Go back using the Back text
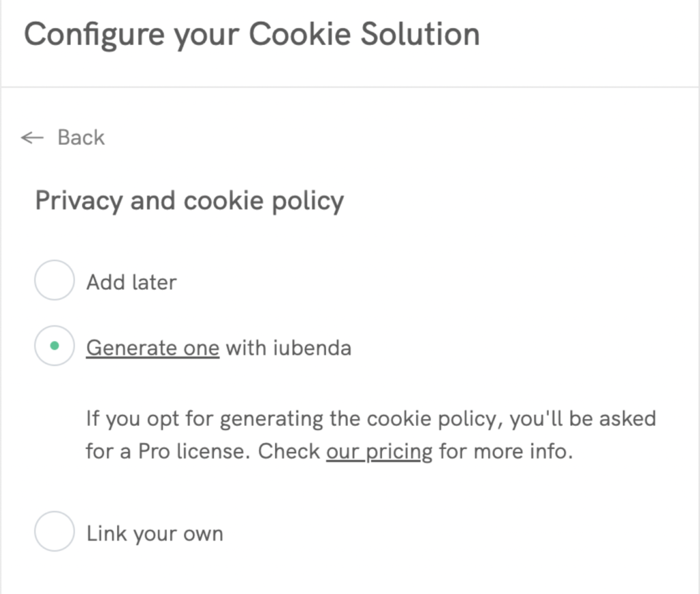This screenshot has height=594, width=700. pyautogui.click(x=81, y=137)
